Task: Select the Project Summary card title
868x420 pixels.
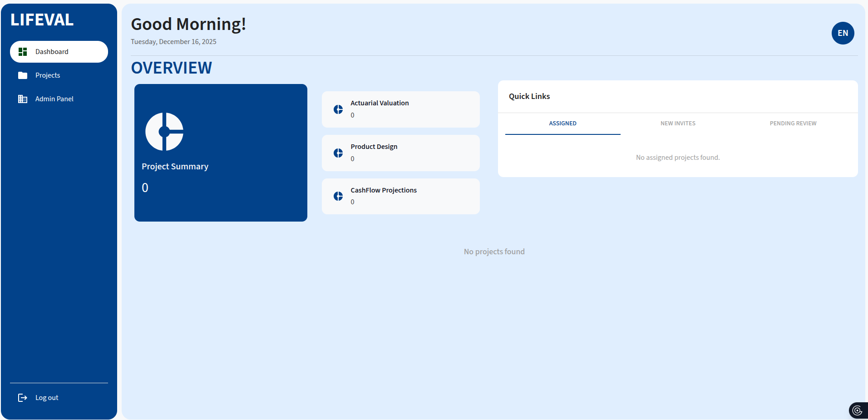Action: click(x=175, y=167)
